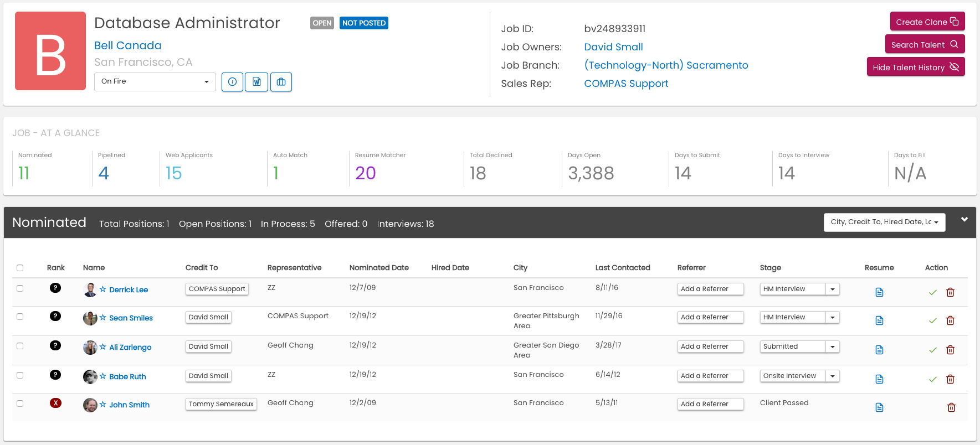
Task: Sort table by City column header
Action: pyautogui.click(x=520, y=268)
